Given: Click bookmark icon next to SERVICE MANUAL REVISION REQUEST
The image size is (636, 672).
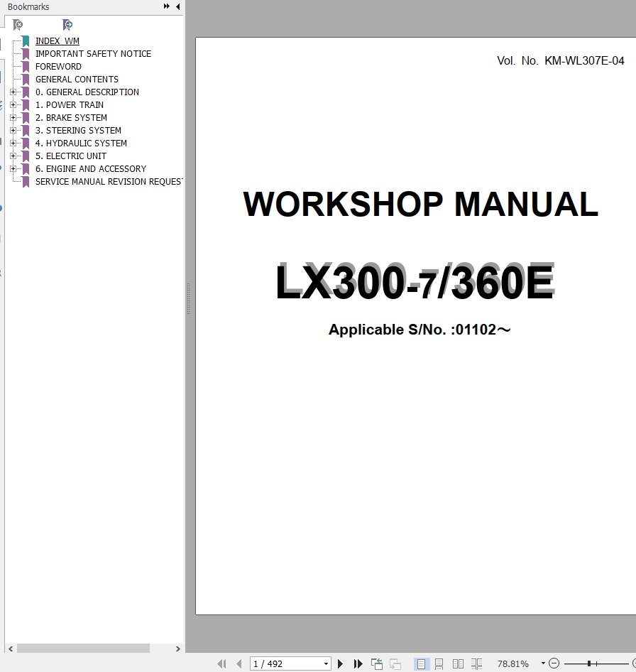Looking at the screenshot, I should (x=26, y=182).
